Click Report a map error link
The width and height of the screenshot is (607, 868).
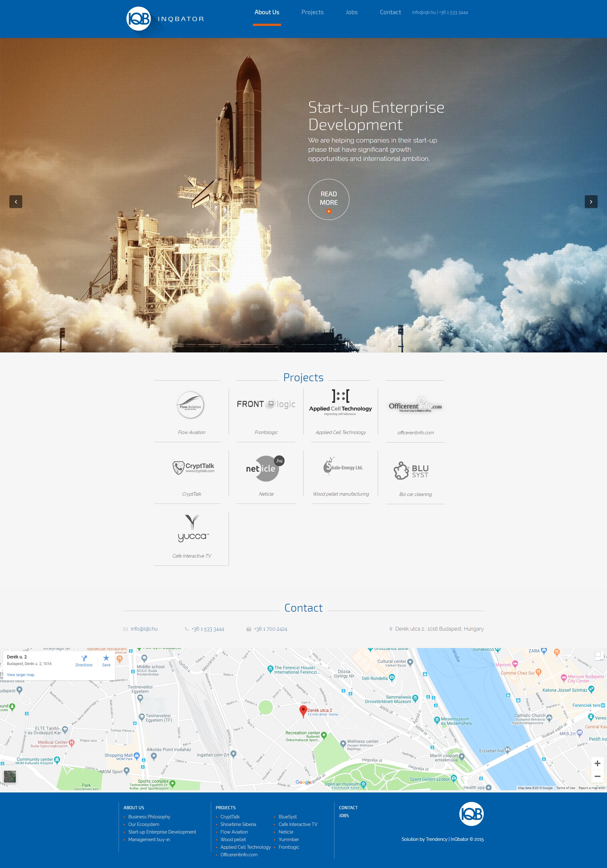tap(592, 788)
